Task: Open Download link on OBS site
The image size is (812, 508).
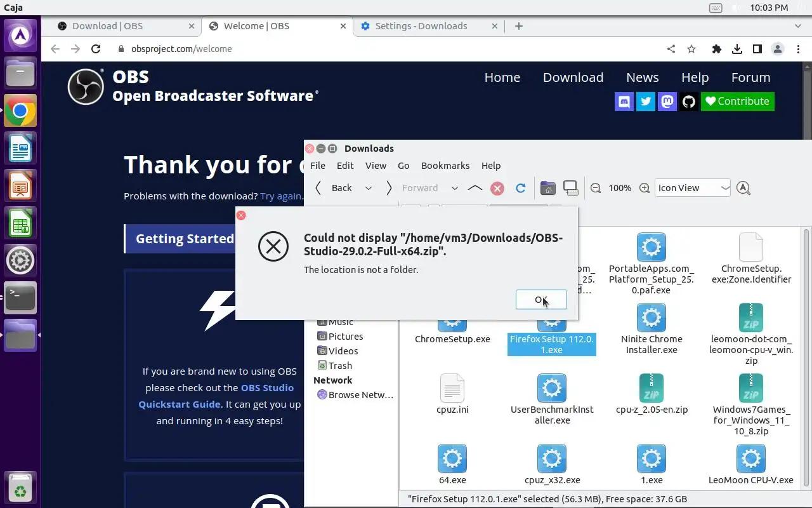Action: pos(573,77)
